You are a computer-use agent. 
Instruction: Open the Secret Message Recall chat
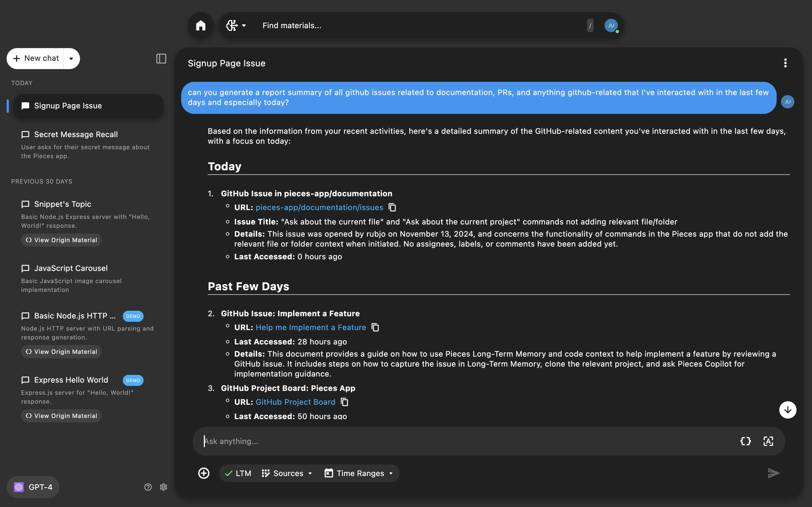pos(88,145)
